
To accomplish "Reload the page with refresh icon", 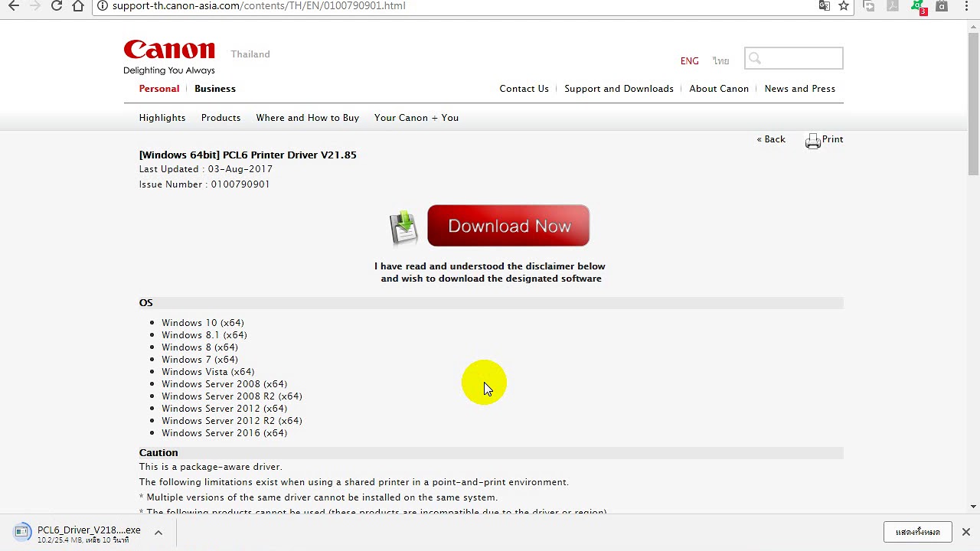I will point(57,5).
